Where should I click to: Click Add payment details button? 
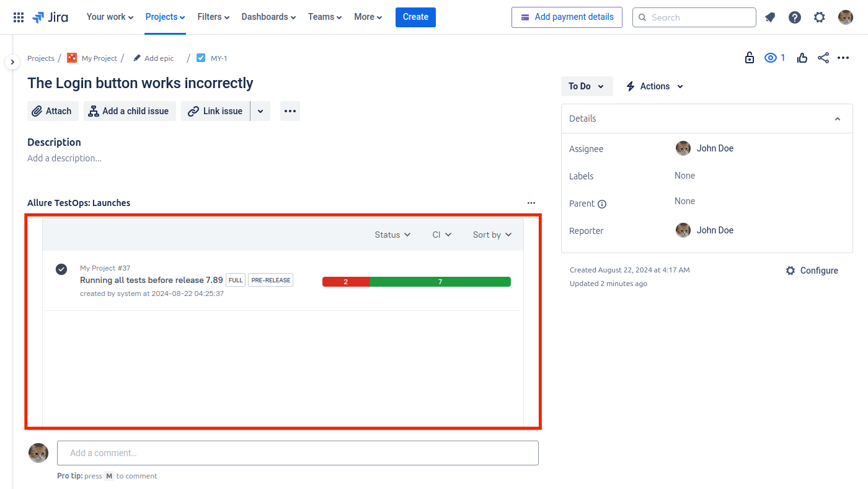point(567,17)
